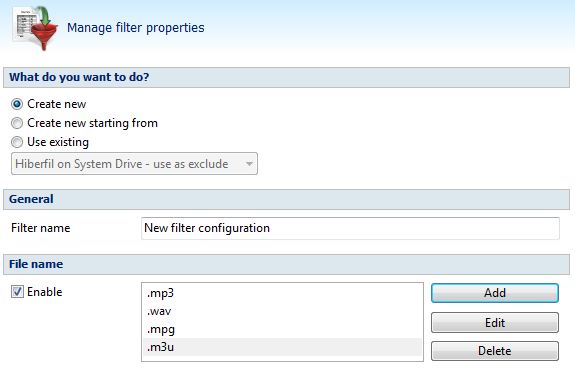Click the Filter name input field

[x=350, y=228]
